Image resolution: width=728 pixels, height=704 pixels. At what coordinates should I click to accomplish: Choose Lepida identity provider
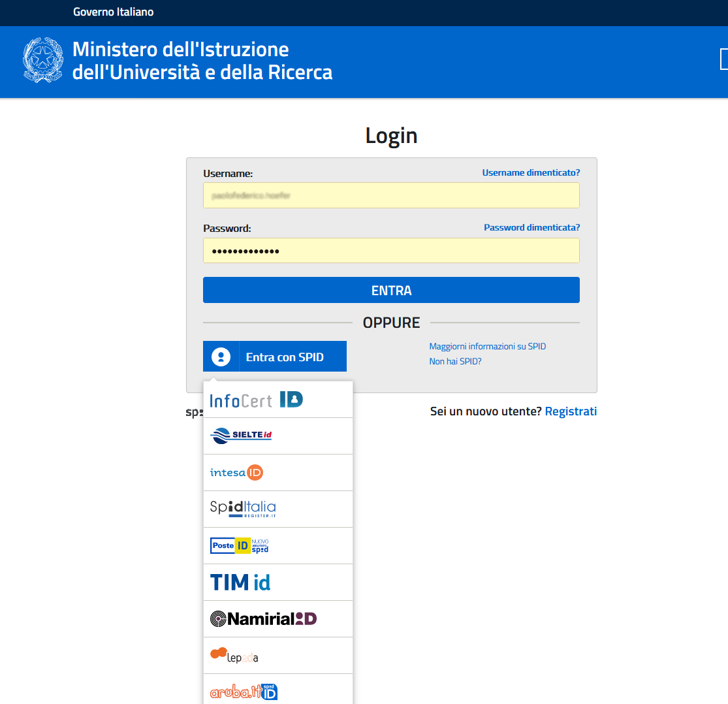[x=234, y=655]
